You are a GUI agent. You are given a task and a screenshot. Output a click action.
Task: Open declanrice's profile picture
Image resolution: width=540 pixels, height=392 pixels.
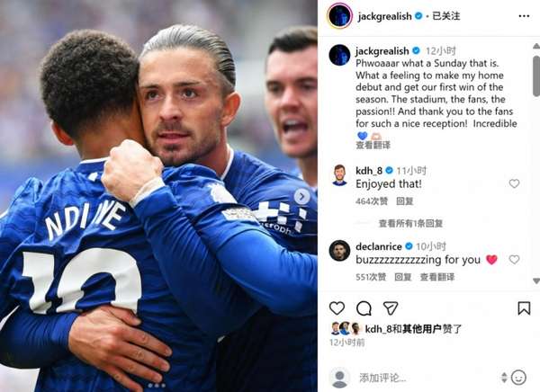click(x=339, y=251)
